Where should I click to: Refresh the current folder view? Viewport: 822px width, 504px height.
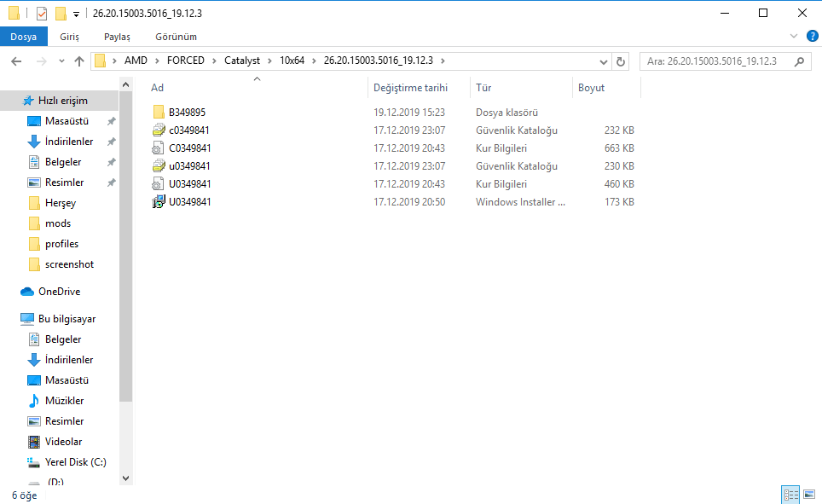[x=621, y=61]
